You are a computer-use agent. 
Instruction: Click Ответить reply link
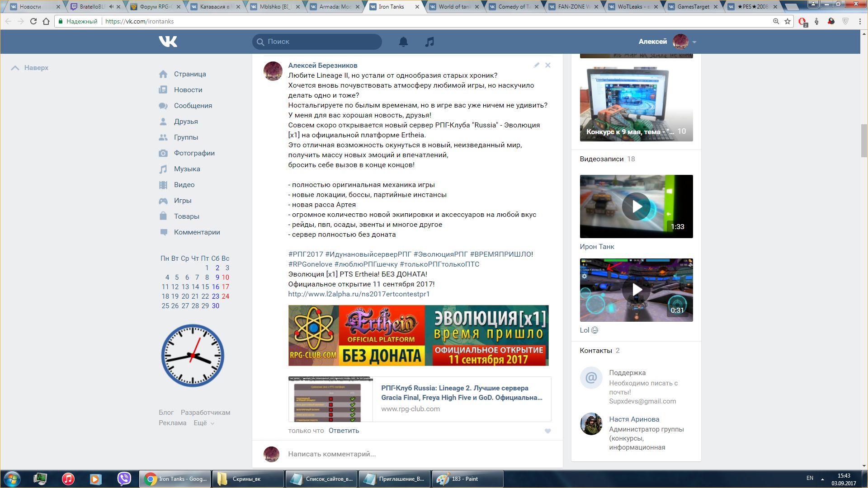(344, 431)
